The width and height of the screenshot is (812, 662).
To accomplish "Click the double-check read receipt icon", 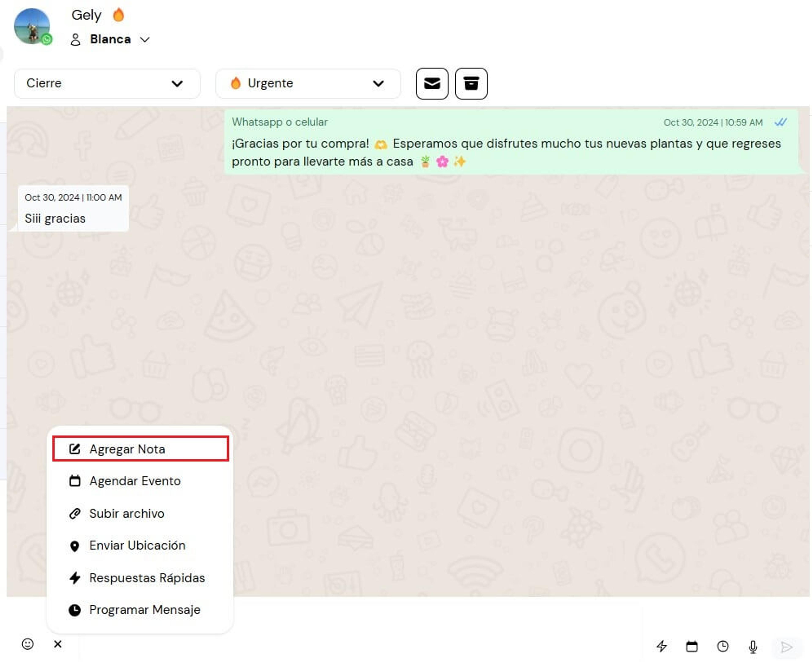I will point(780,122).
